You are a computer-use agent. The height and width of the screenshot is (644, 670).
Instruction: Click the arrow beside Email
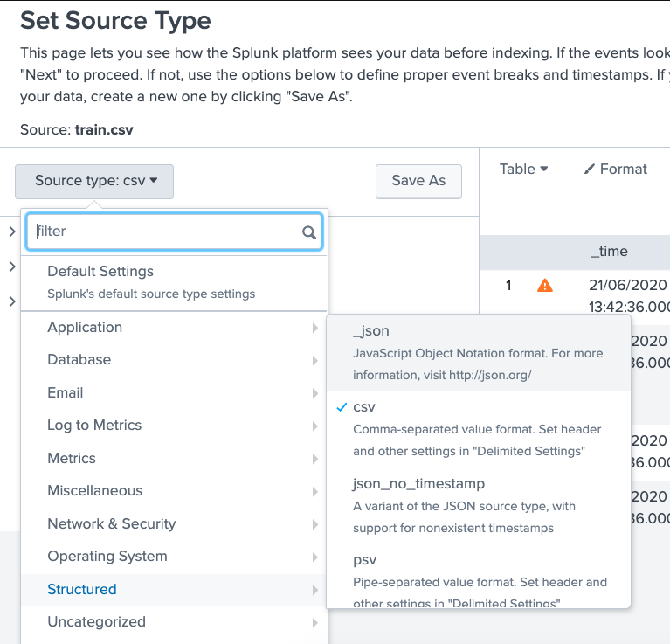(x=315, y=393)
